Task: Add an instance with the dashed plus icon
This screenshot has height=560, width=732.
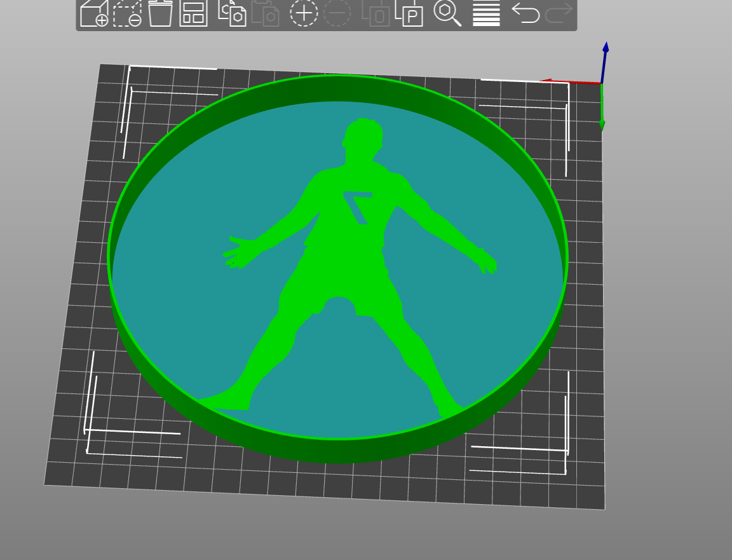Action: coord(304,13)
